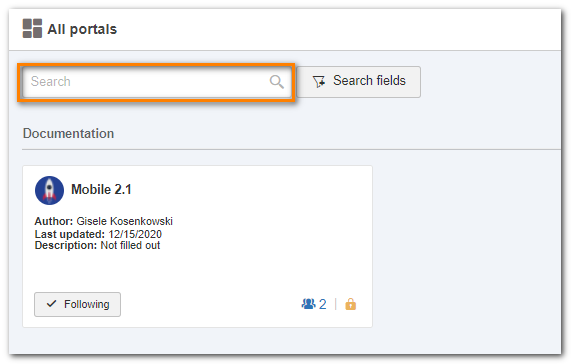The width and height of the screenshot is (571, 364).
Task: Select the Documentation section header
Action: (68, 133)
